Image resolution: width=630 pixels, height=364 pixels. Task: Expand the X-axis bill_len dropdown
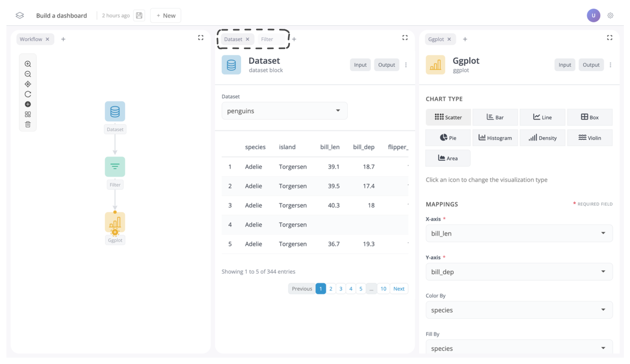(519, 233)
